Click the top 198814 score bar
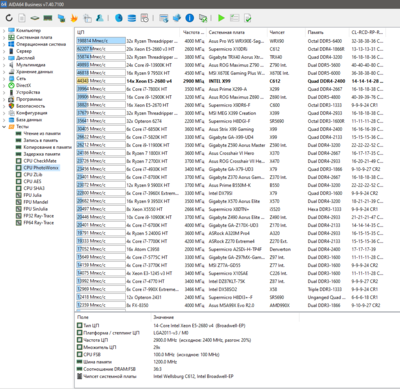This screenshot has height=389, width=400. point(101,41)
